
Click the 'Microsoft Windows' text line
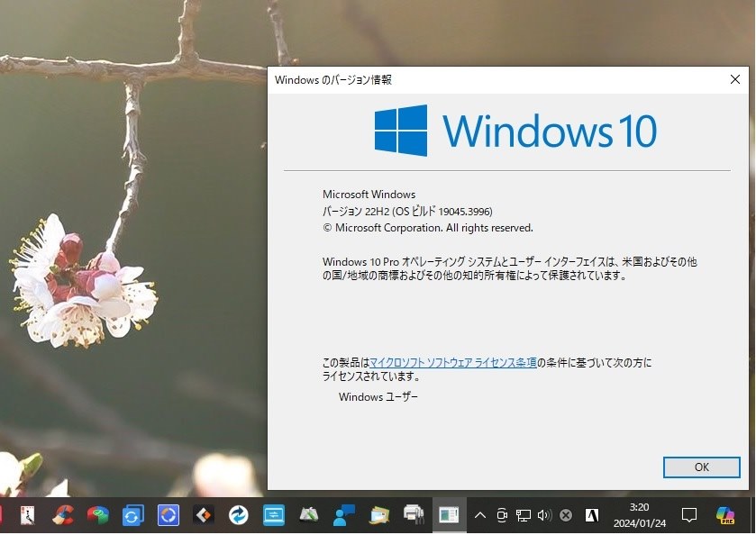coord(369,195)
